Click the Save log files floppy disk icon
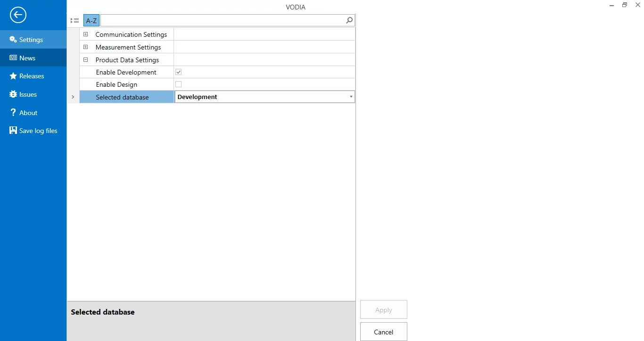 coord(13,130)
